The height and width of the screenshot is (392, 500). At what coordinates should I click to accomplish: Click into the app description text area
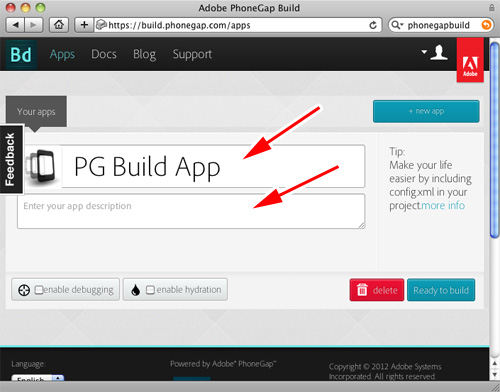pyautogui.click(x=191, y=211)
